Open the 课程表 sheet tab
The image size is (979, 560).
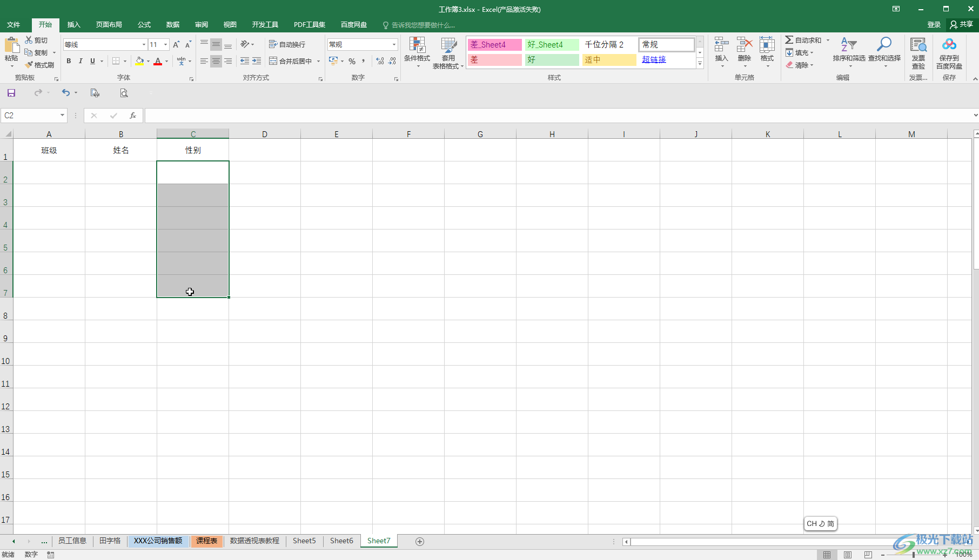pyautogui.click(x=206, y=541)
